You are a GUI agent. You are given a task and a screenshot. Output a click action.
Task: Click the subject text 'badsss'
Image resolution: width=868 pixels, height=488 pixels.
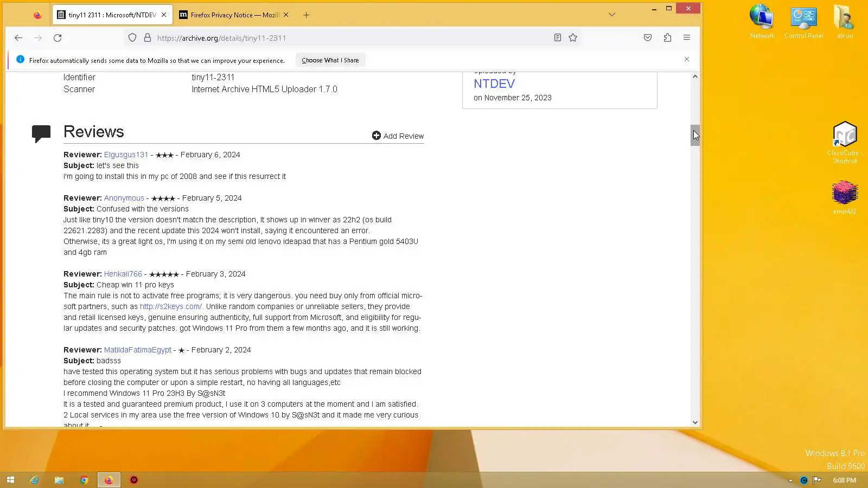(x=108, y=361)
